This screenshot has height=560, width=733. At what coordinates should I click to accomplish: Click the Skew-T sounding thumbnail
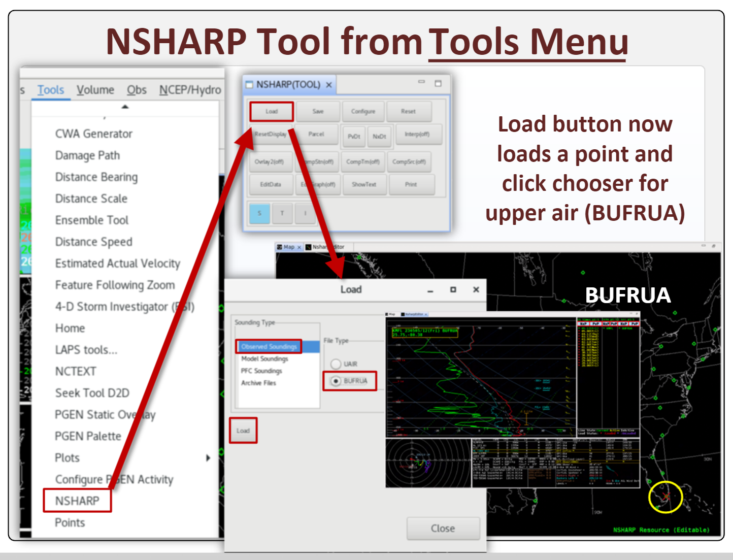pos(481,376)
